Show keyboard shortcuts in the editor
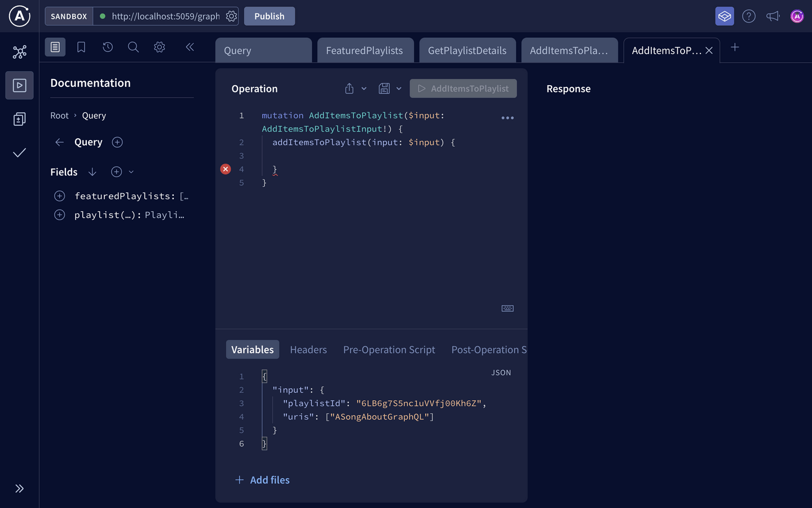Viewport: 812px width, 508px height. point(507,308)
